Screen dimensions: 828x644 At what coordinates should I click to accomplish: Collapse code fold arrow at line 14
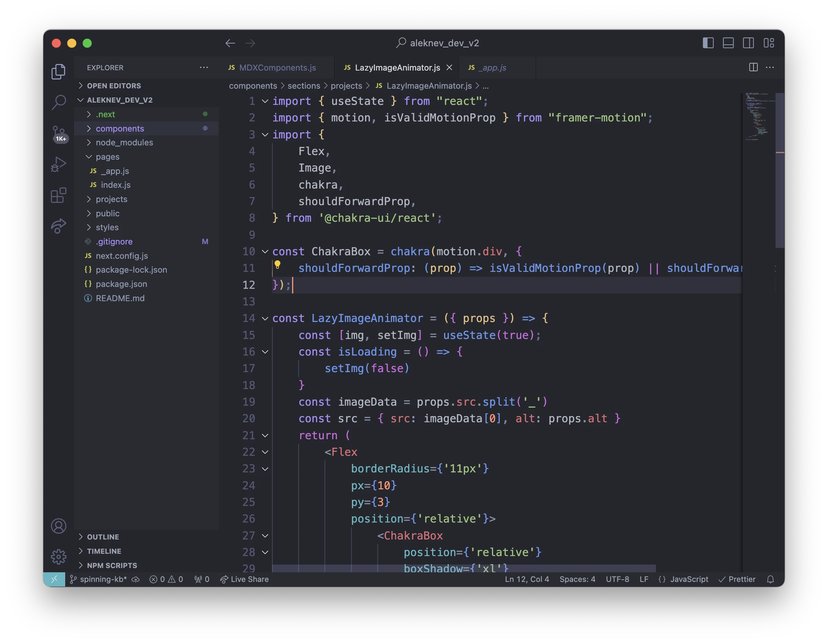coord(265,319)
